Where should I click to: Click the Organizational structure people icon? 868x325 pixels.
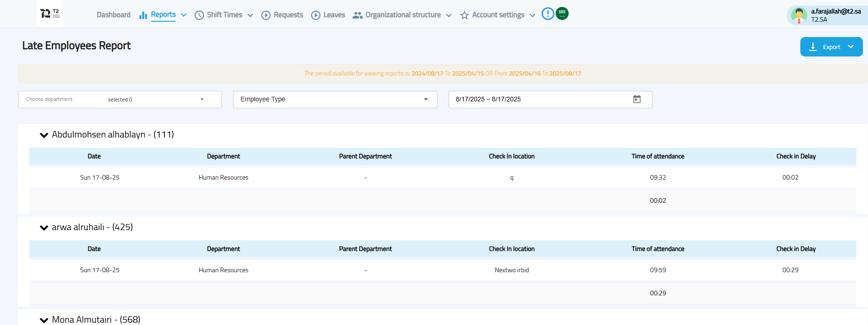coord(357,15)
